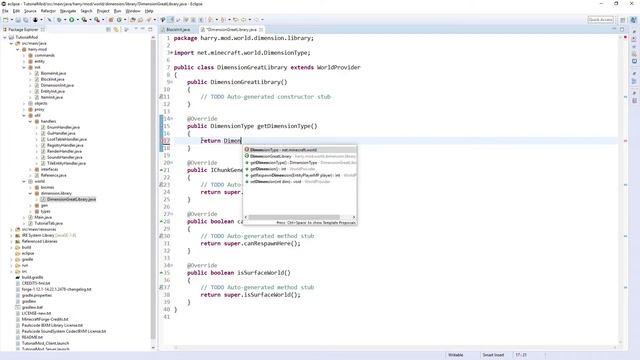
Task: Click the New file toolbar icon
Action: coord(5,20)
